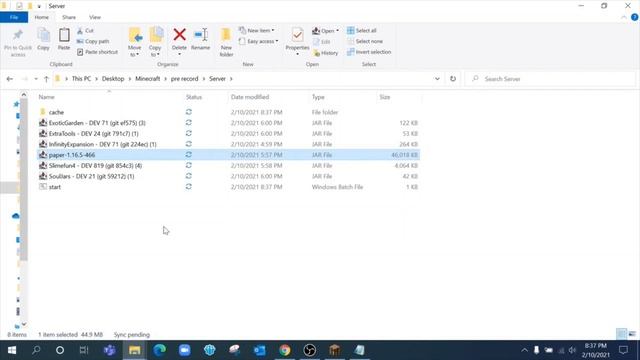Click Invert selection
640x360 pixels.
coord(369,52)
